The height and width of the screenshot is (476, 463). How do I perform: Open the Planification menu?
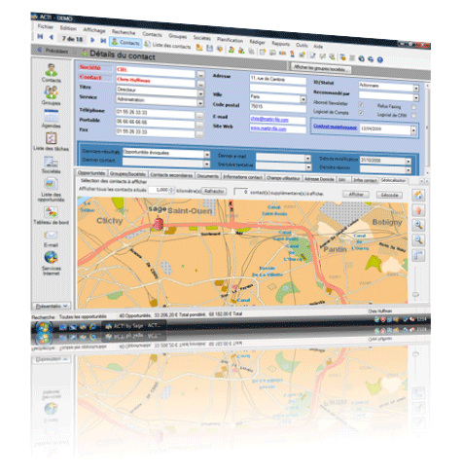[x=230, y=40]
